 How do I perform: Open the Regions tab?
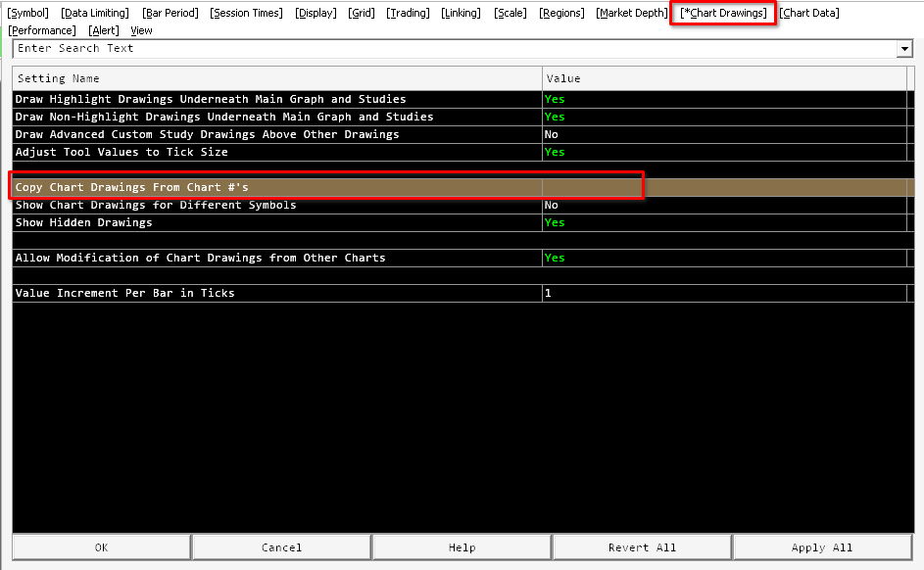[561, 13]
